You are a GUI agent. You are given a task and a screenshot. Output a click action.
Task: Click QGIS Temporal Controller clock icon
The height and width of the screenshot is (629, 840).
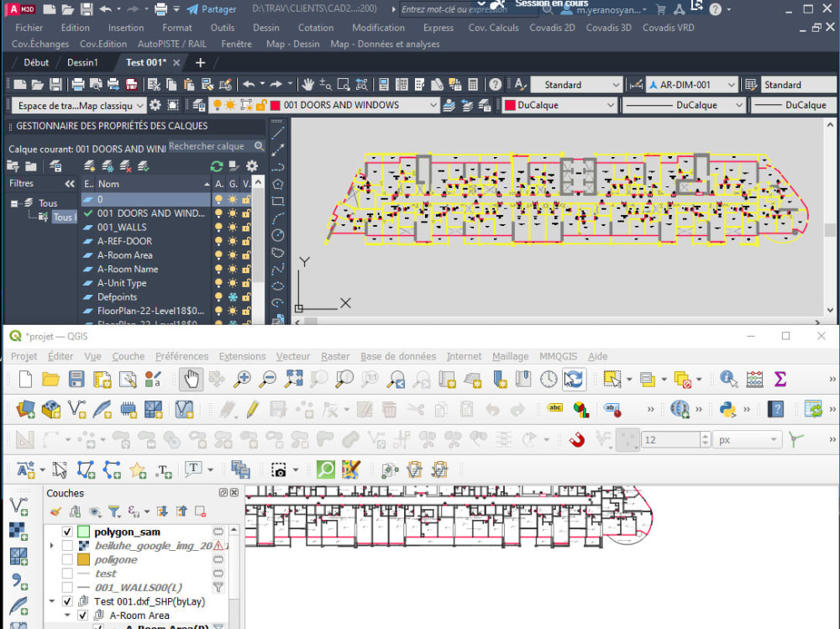pyautogui.click(x=548, y=380)
